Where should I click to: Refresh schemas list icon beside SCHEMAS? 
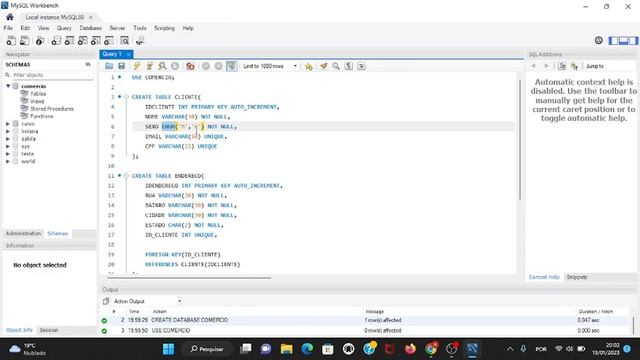(88, 64)
